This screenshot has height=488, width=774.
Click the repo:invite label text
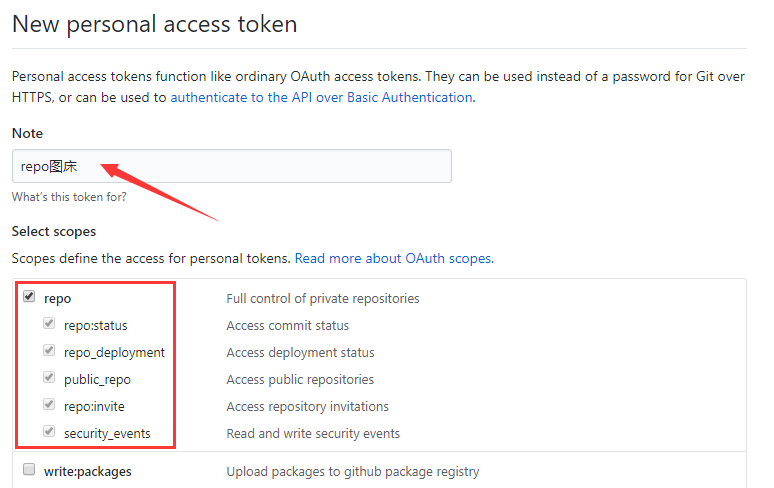pyautogui.click(x=94, y=407)
